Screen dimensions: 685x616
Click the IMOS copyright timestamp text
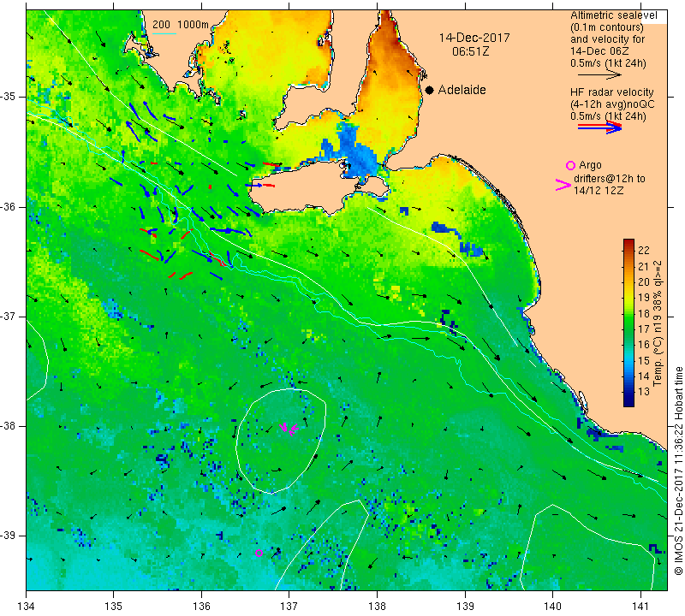point(678,471)
